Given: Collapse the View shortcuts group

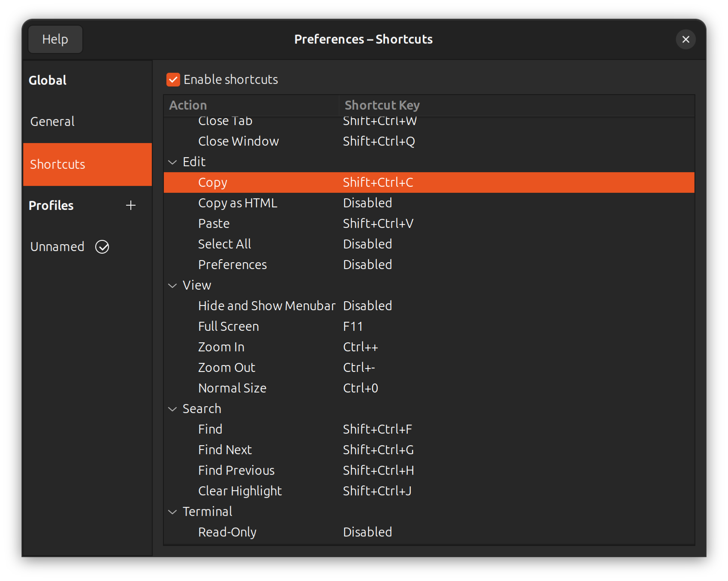Looking at the screenshot, I should [x=172, y=286].
